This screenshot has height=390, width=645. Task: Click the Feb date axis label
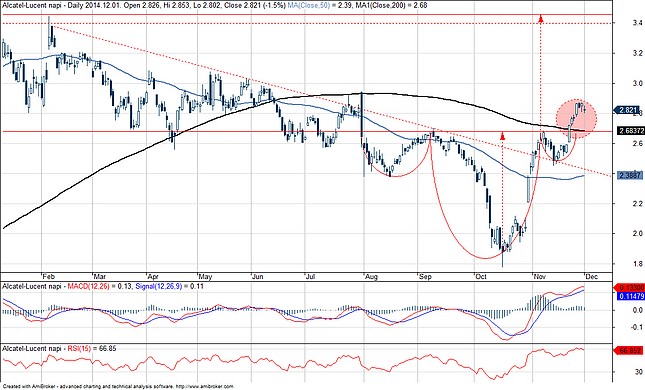(49, 276)
